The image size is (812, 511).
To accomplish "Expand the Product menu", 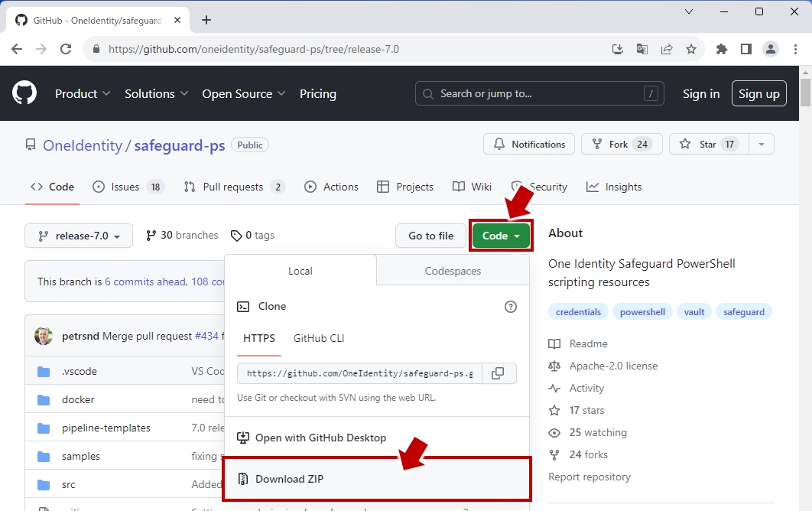I will [x=83, y=94].
